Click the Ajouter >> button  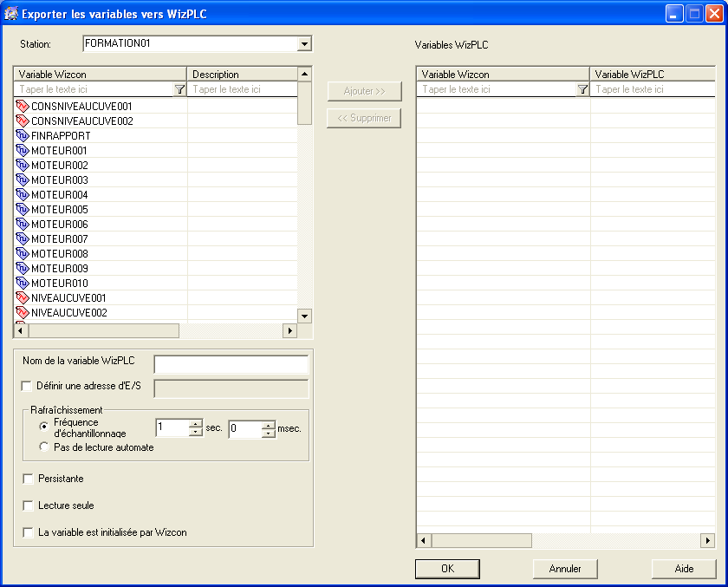pyautogui.click(x=365, y=91)
